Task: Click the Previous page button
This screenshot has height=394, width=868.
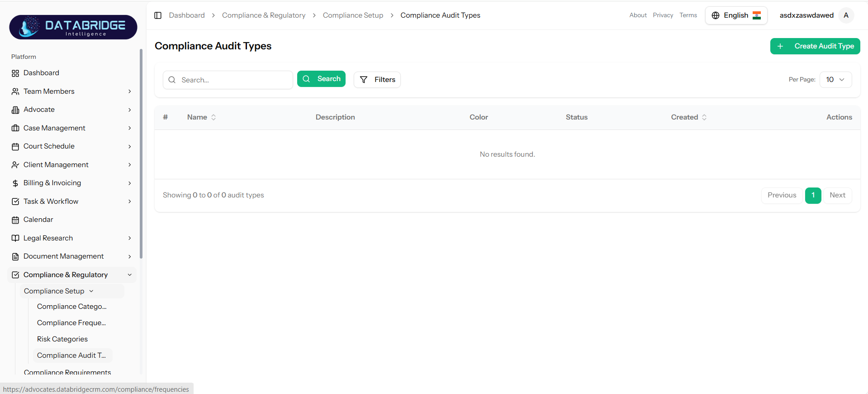Action: [782, 195]
